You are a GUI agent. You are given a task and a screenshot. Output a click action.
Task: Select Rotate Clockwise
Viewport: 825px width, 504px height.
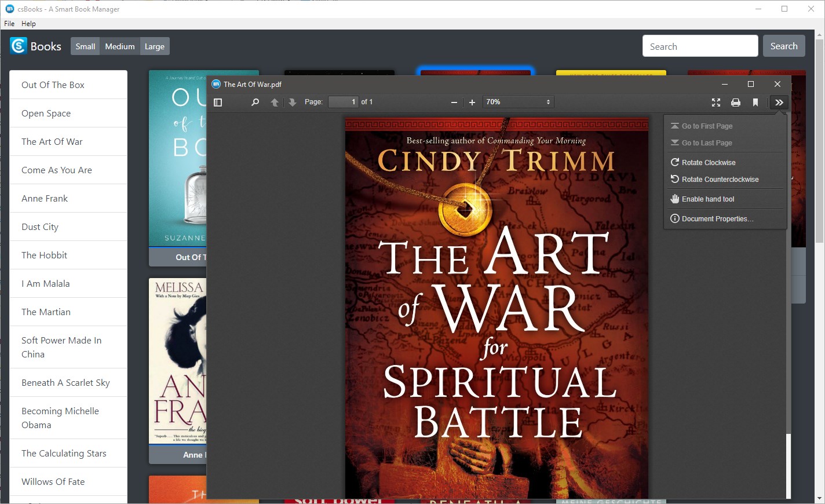(x=725, y=163)
